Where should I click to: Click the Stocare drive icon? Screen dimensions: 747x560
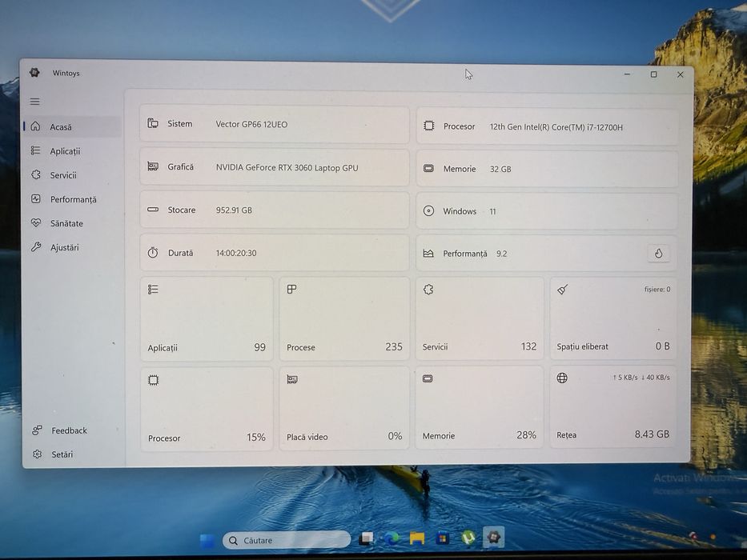tap(153, 209)
